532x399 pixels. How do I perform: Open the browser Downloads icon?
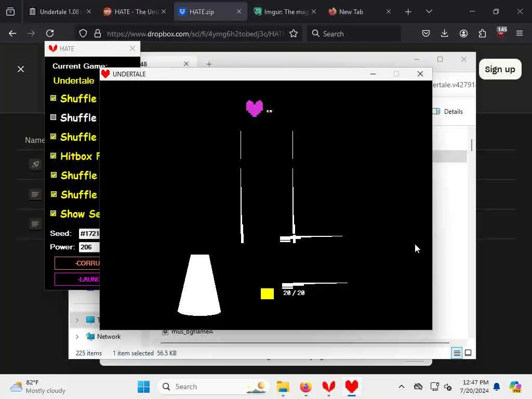point(445,33)
